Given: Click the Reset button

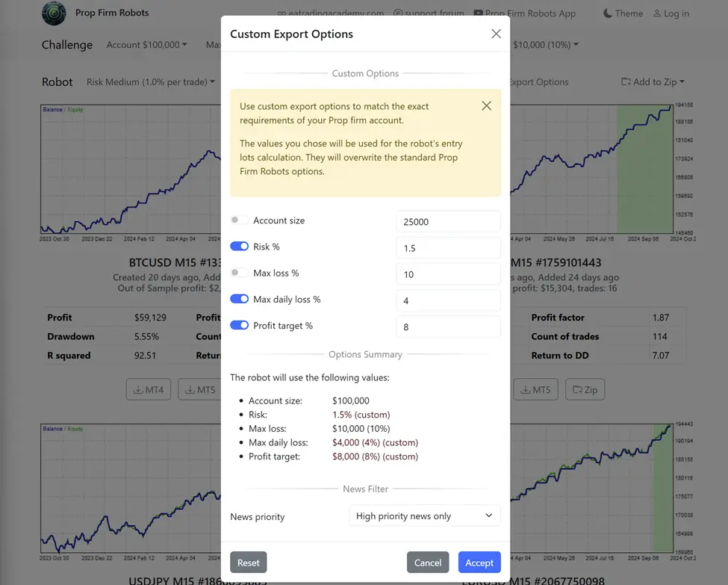Looking at the screenshot, I should pos(249,563).
